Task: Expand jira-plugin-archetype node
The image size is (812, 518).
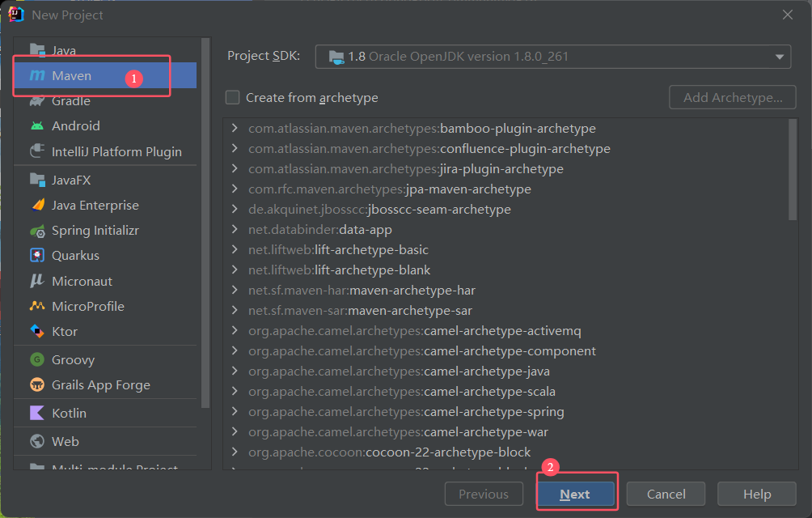Action: (x=235, y=168)
